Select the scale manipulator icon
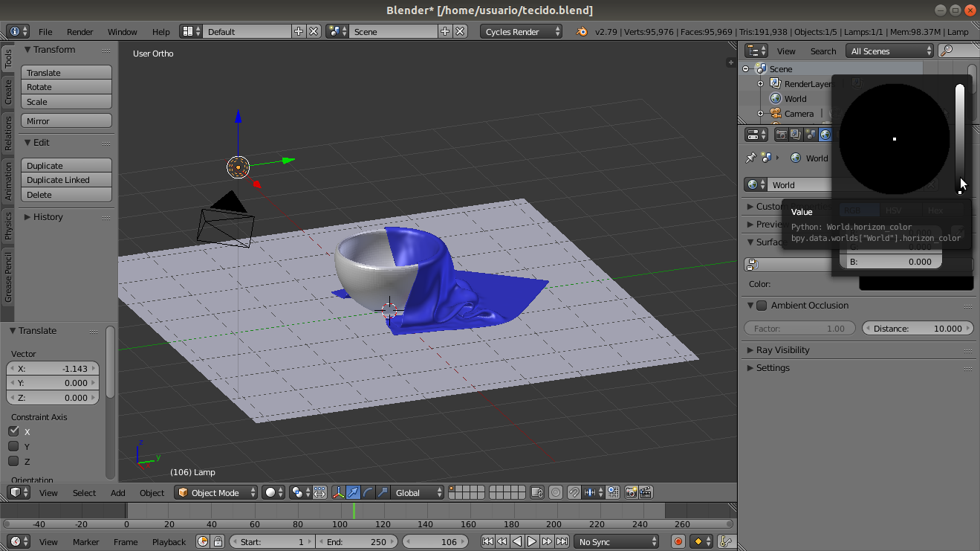980x551 pixels. [383, 492]
